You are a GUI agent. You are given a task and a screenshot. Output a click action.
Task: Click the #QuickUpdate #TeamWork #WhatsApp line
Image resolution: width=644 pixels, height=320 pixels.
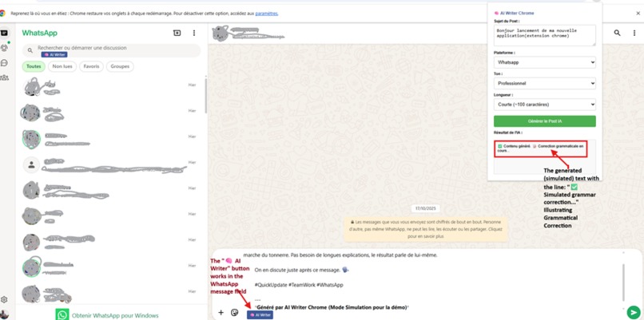tap(299, 285)
